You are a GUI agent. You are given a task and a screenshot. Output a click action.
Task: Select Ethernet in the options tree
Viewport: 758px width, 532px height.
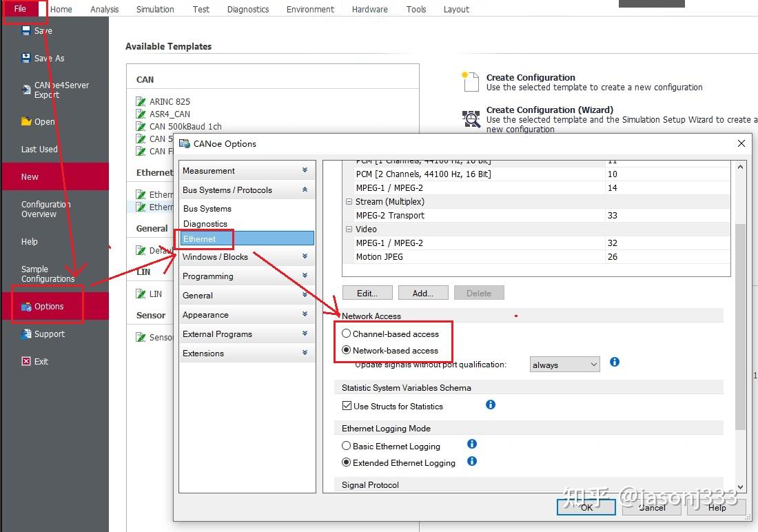point(247,238)
